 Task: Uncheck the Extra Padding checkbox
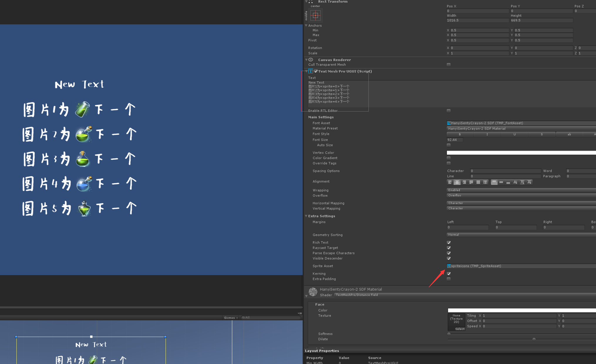pos(449,279)
